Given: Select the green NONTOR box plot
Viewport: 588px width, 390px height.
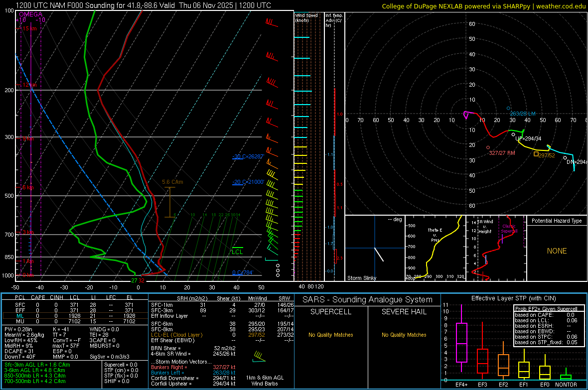Looking at the screenshot, I should [566, 374].
